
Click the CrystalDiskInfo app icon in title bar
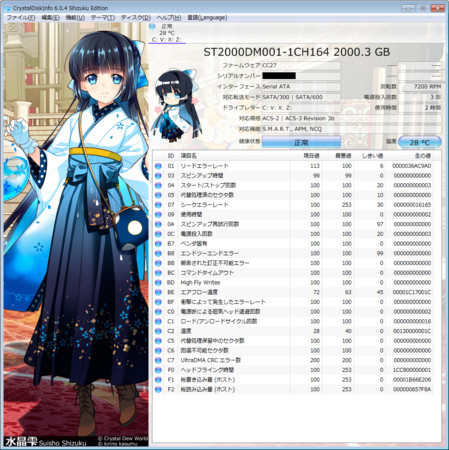click(7, 8)
